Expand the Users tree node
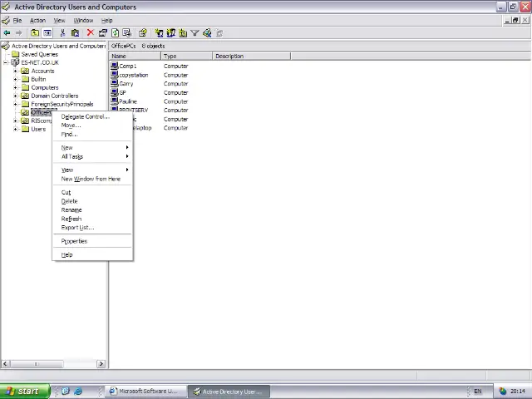 pos(15,129)
